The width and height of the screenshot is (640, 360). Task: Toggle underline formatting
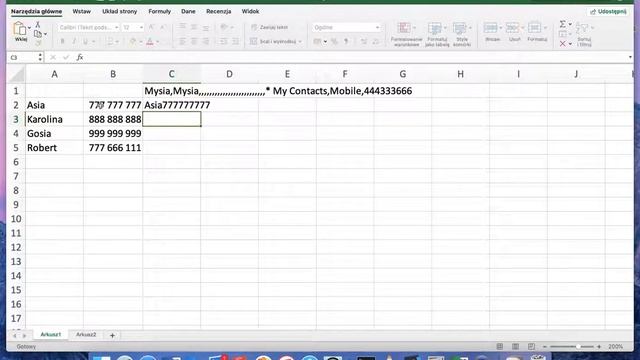click(x=85, y=42)
